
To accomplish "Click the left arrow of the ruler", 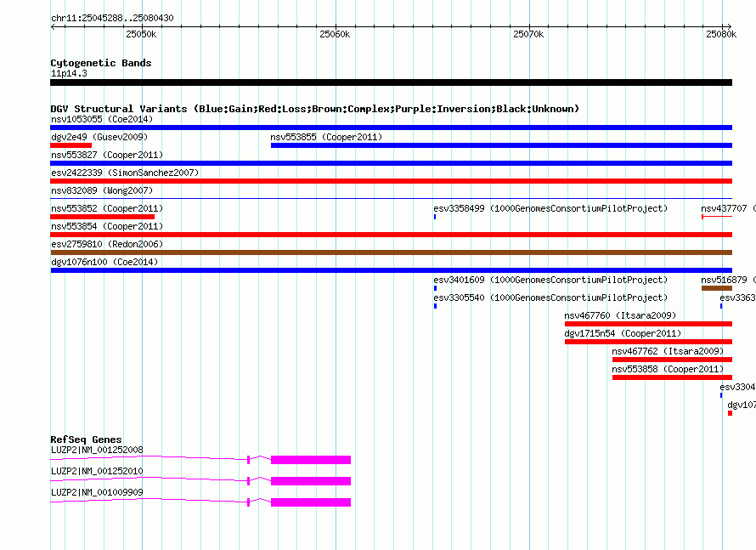I will pos(53,26).
